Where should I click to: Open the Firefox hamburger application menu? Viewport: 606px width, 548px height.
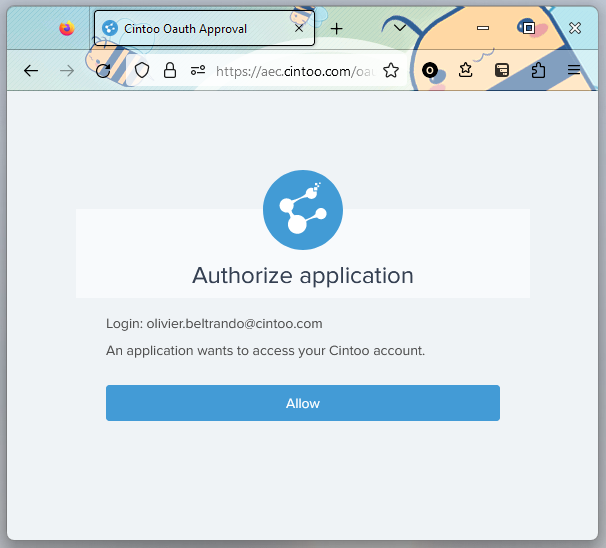click(x=574, y=70)
